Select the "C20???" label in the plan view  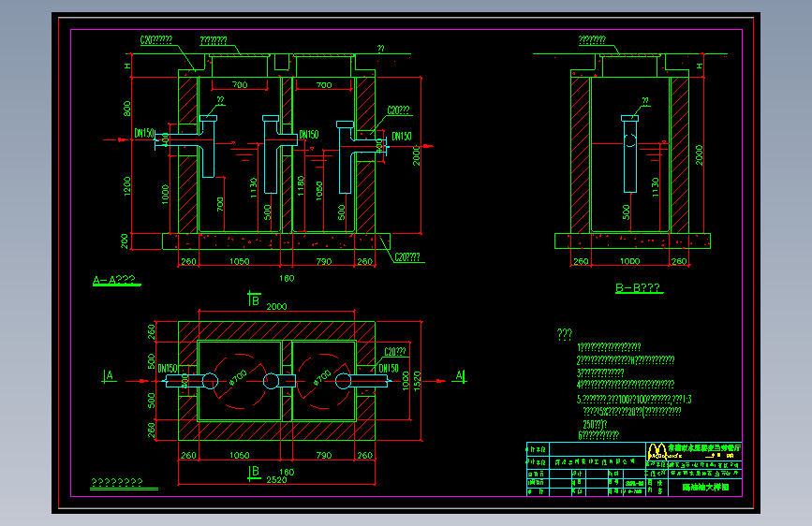click(395, 352)
